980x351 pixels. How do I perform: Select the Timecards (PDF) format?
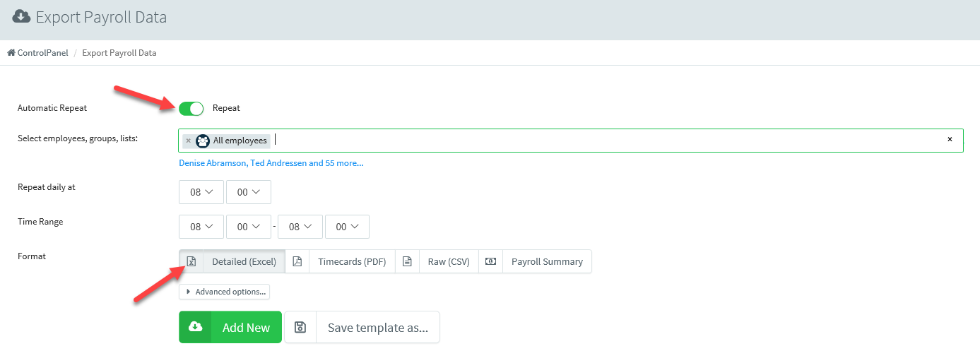click(351, 261)
